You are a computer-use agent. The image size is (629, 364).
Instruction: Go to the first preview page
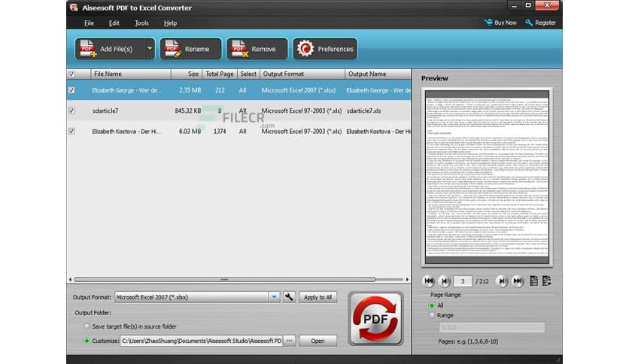point(428,281)
